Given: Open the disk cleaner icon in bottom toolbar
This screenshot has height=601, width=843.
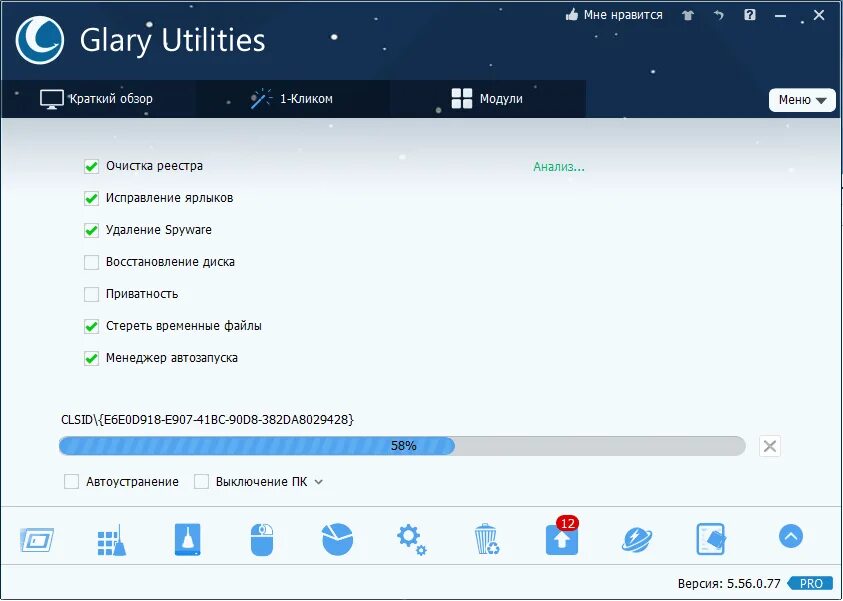Looking at the screenshot, I should coord(37,539).
